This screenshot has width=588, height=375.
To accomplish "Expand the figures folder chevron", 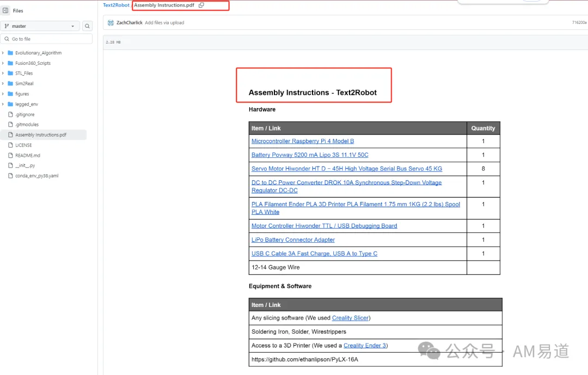I will click(x=3, y=94).
